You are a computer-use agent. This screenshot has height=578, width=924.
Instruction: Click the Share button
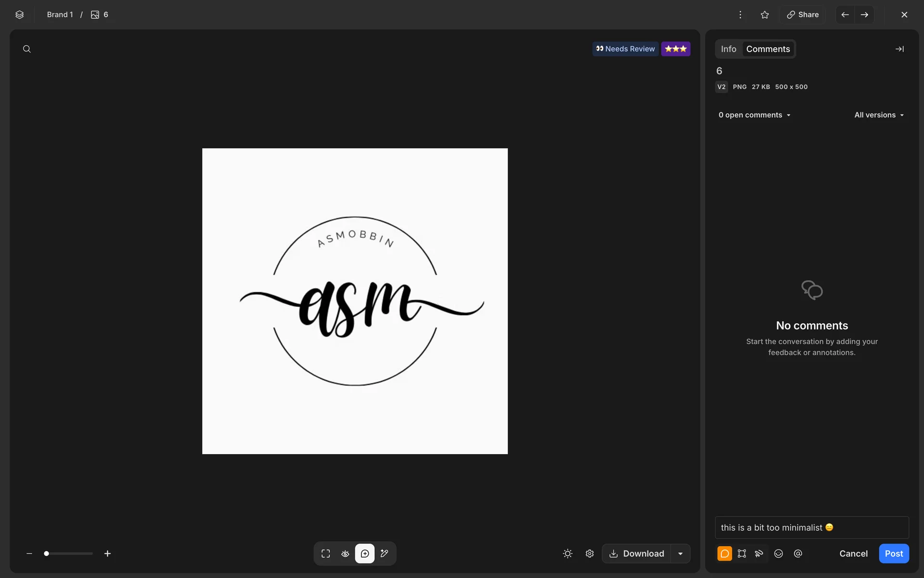point(803,14)
